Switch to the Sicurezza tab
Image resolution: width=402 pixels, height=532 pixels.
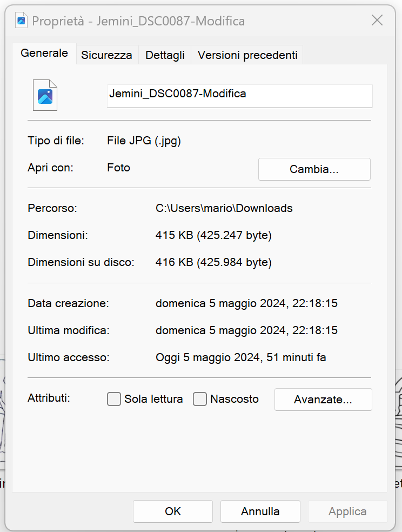106,55
